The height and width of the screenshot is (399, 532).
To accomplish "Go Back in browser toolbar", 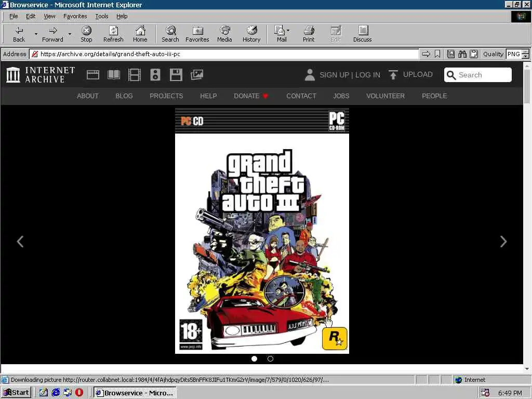I will point(19,34).
